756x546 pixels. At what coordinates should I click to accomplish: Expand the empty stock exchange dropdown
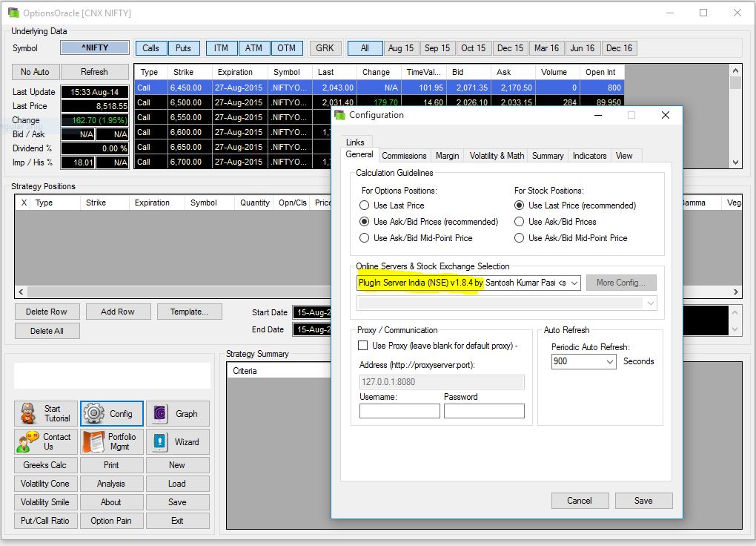651,303
